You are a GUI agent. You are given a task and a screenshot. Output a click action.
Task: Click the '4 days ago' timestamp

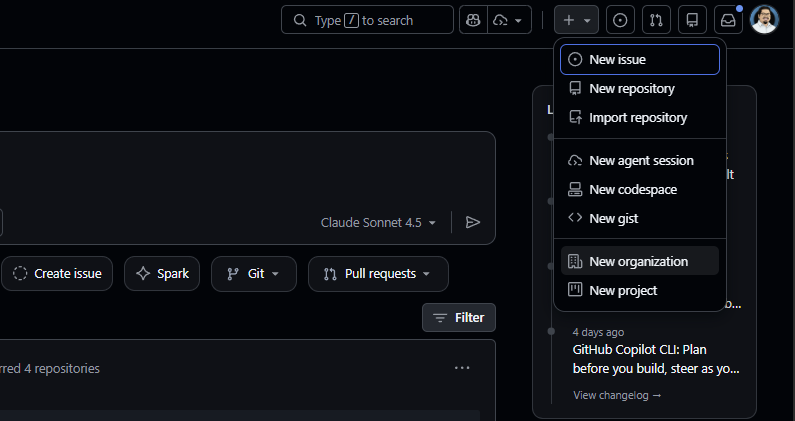(x=598, y=332)
